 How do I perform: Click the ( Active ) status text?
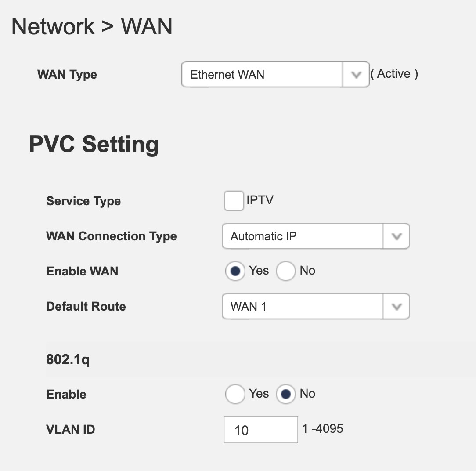pyautogui.click(x=394, y=74)
